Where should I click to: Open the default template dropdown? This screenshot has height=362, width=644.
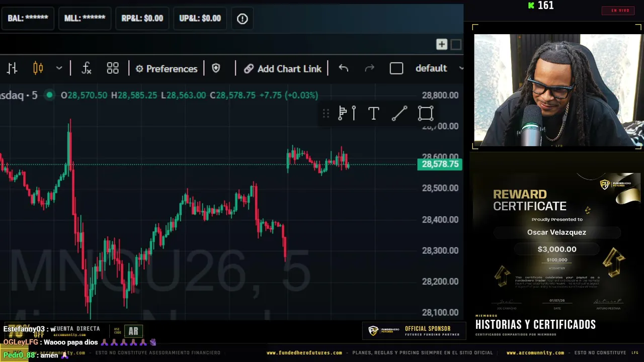pyautogui.click(x=439, y=68)
